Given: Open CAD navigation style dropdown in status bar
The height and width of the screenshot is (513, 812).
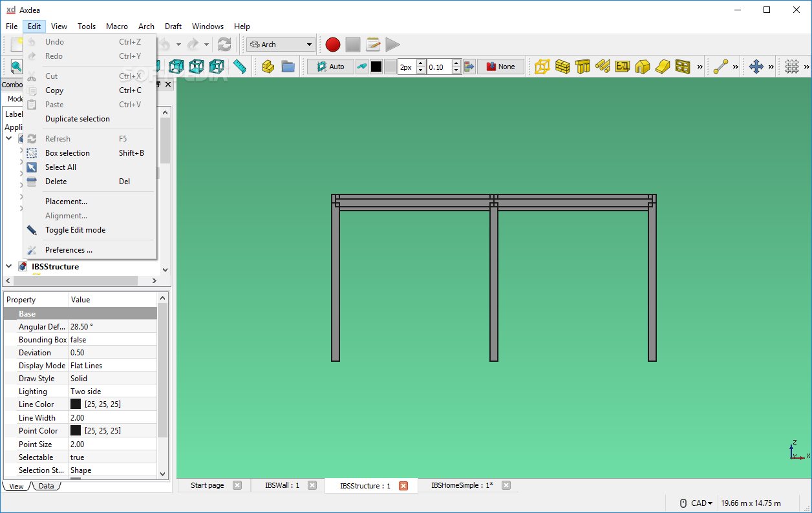Looking at the screenshot, I should click(702, 503).
